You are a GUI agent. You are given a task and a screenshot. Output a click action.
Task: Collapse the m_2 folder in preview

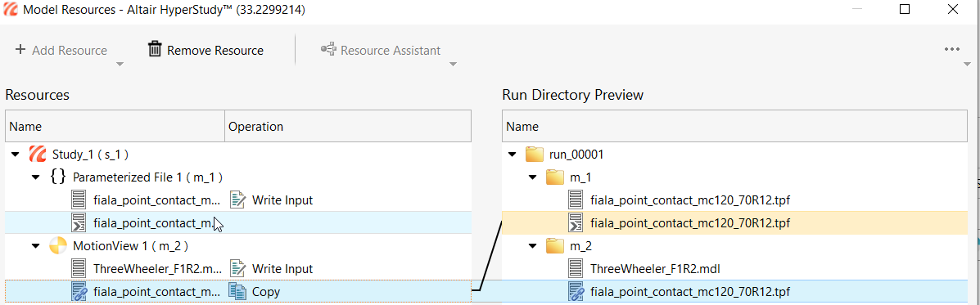coord(532,246)
